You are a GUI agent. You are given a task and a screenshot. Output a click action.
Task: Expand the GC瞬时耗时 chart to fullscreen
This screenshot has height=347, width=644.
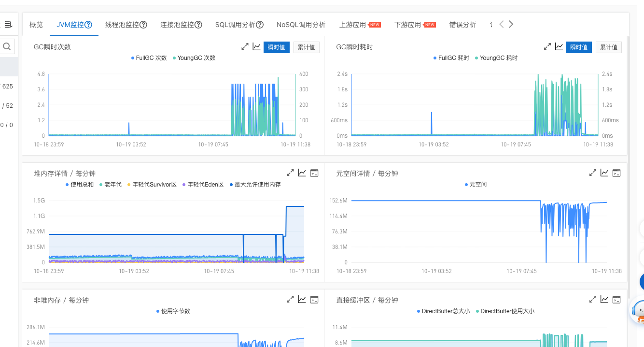[547, 47]
